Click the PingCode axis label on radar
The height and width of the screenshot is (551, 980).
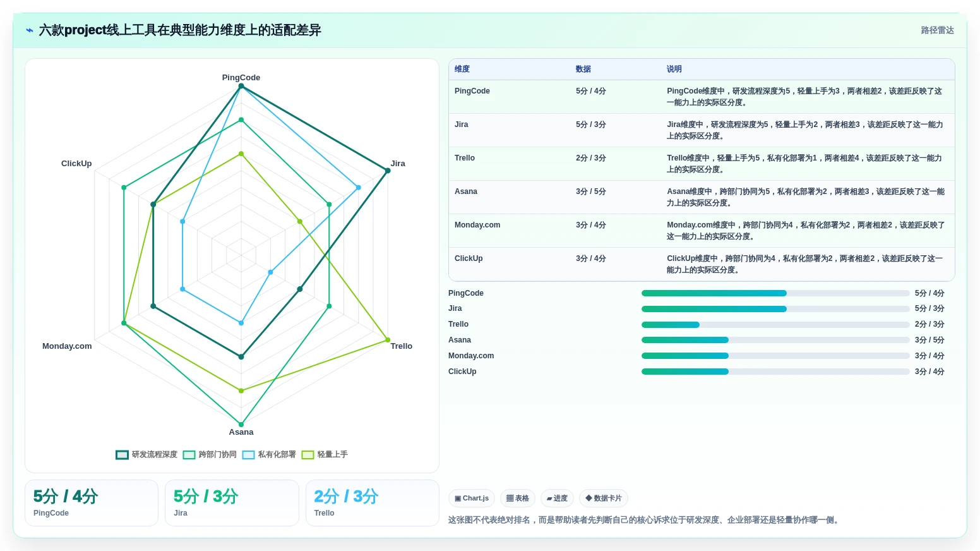pyautogui.click(x=241, y=78)
